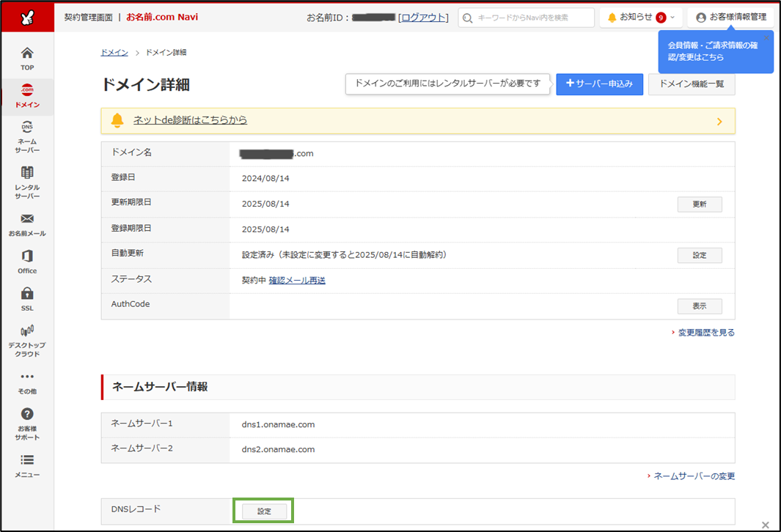Click the DNSレコード row label
This screenshot has height=532, width=781.
pyautogui.click(x=136, y=509)
